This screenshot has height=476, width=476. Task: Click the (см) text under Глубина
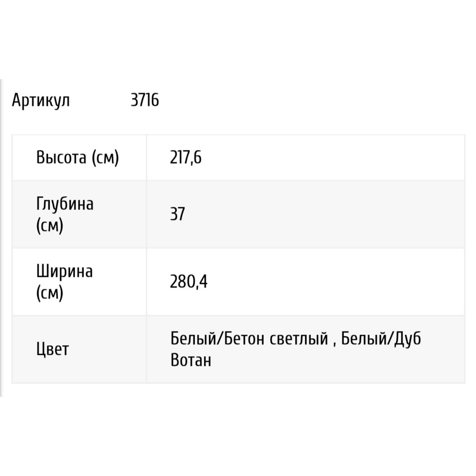[x=50, y=226]
